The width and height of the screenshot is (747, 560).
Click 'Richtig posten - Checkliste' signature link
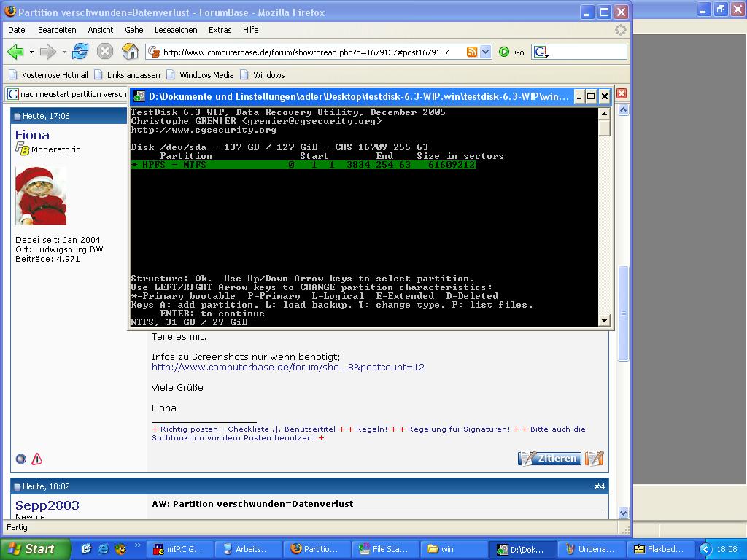tap(214, 429)
